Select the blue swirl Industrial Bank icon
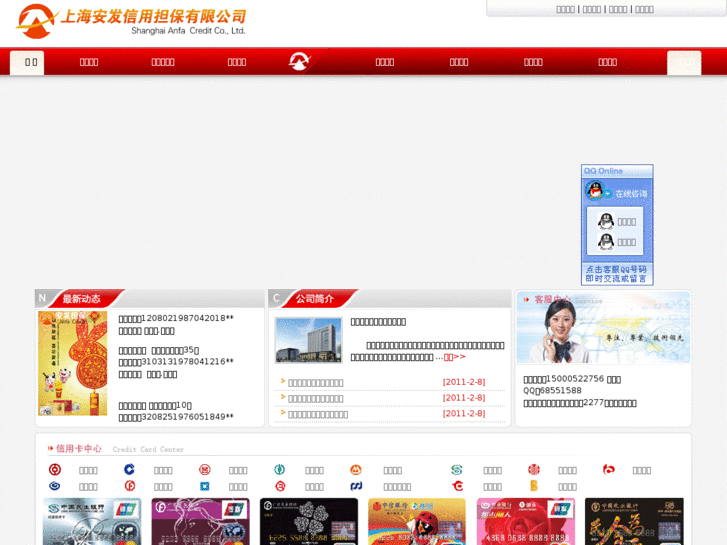Viewport: 727px width, 545px height. click(x=55, y=486)
